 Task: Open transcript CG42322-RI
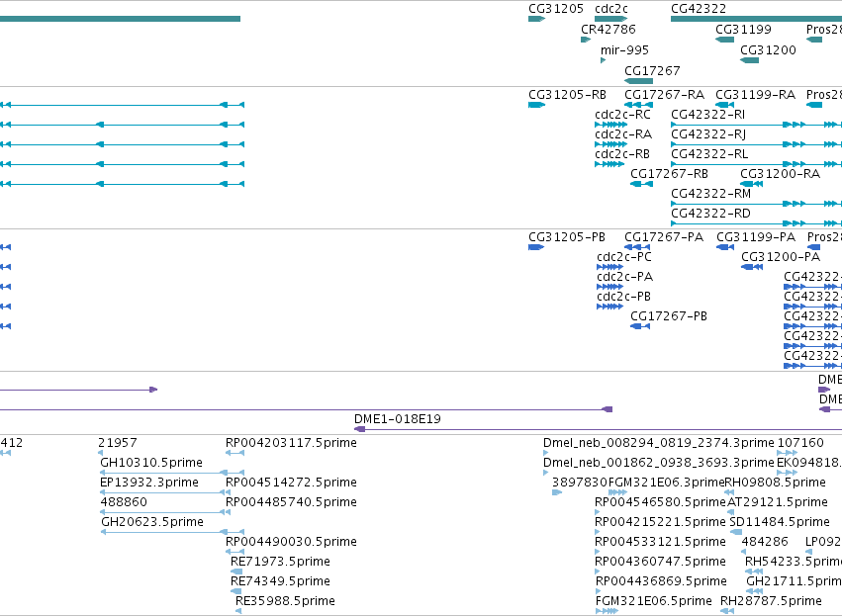(x=707, y=115)
